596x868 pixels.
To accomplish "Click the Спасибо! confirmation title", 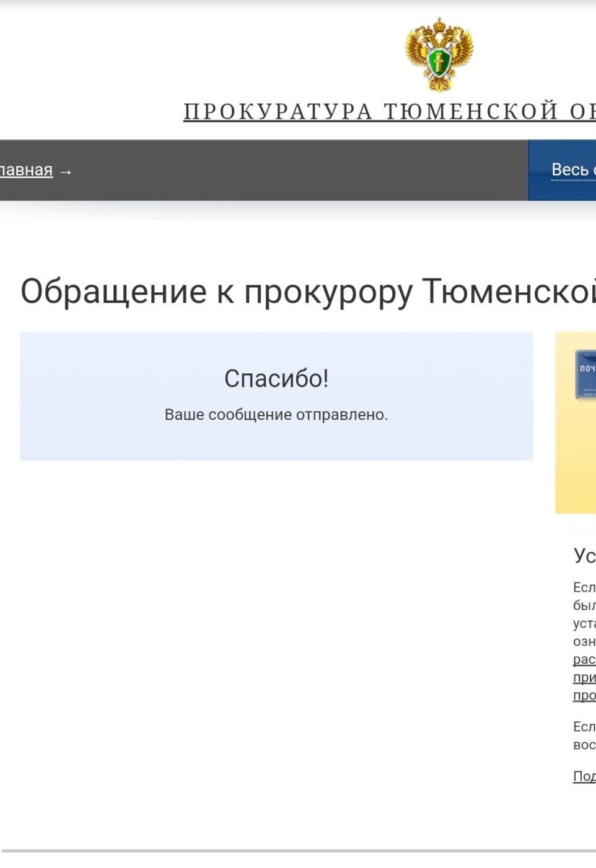I will point(276,378).
